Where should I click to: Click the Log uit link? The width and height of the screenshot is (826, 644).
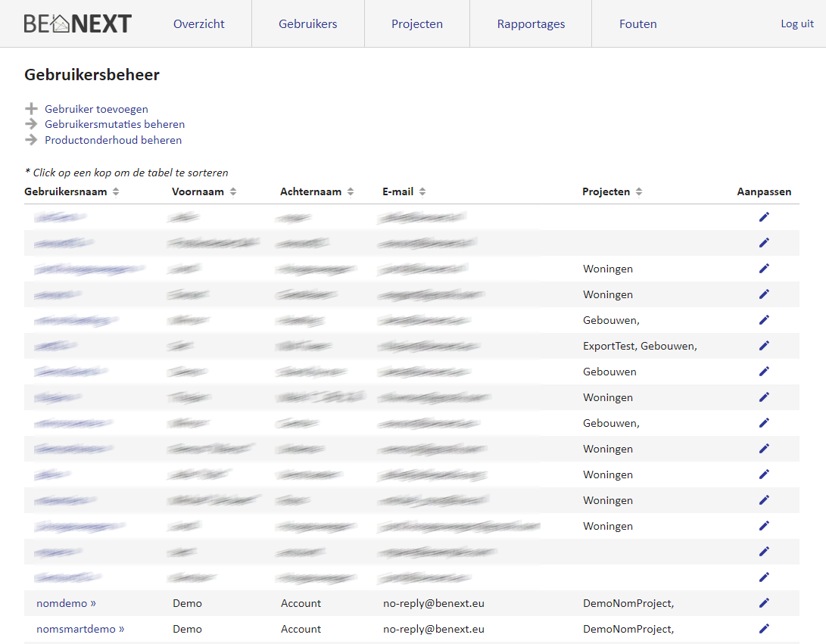click(797, 23)
